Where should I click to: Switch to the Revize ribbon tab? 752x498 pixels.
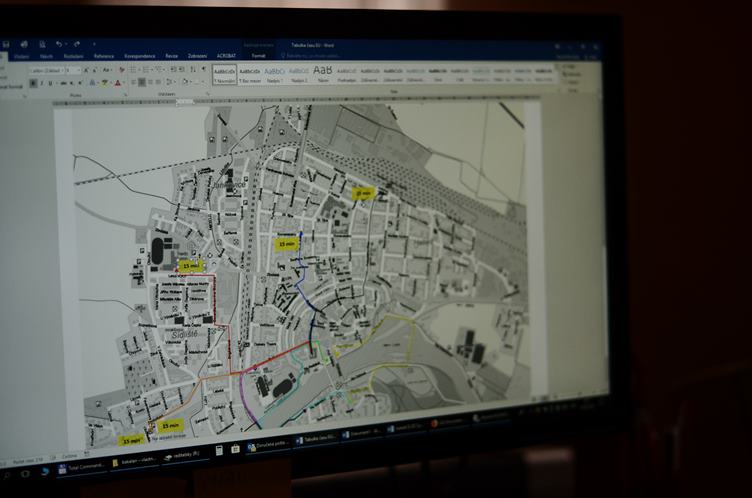[x=171, y=56]
